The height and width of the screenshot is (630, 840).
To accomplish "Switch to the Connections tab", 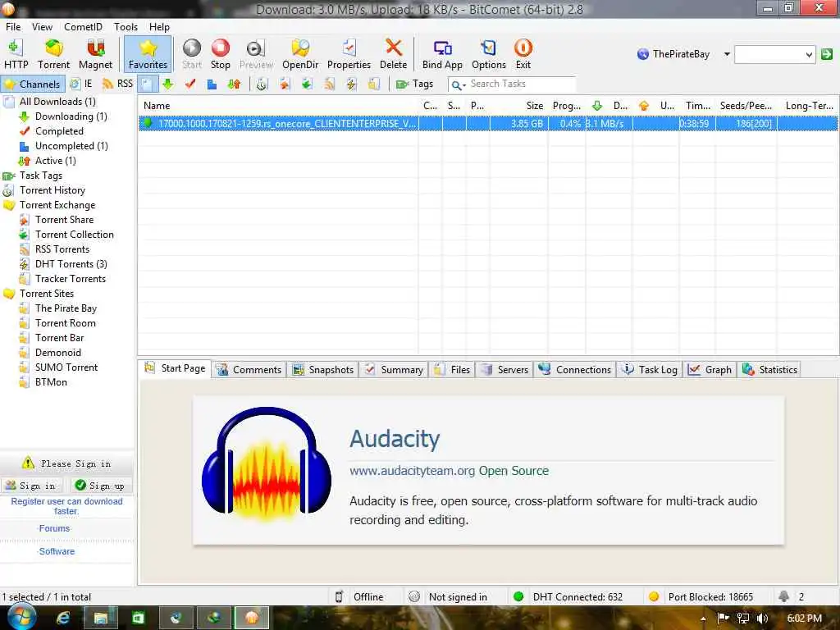I will click(x=574, y=370).
